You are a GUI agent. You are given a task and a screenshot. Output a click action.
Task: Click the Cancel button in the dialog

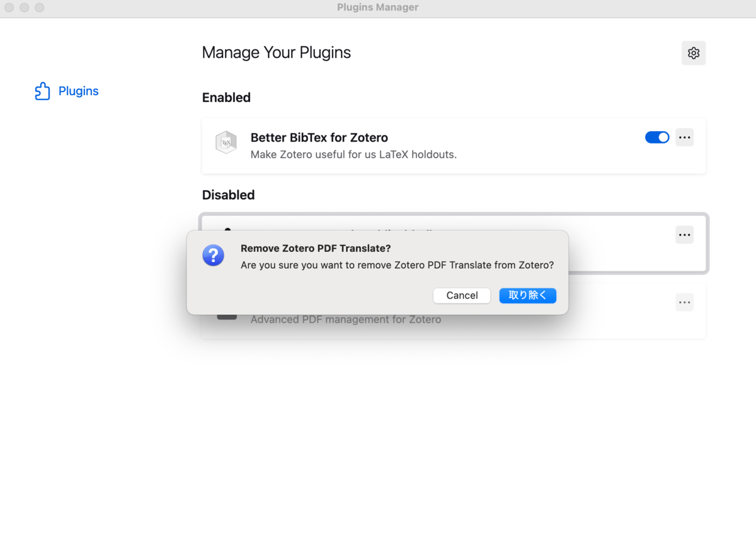462,295
